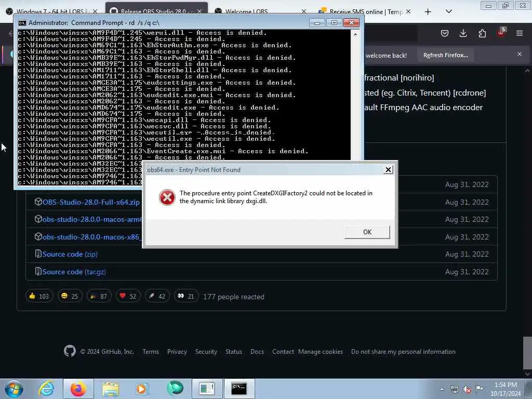Viewport: 532px width, 399px height.
Task: Minimize the Command Prompt window
Action: click(317, 23)
